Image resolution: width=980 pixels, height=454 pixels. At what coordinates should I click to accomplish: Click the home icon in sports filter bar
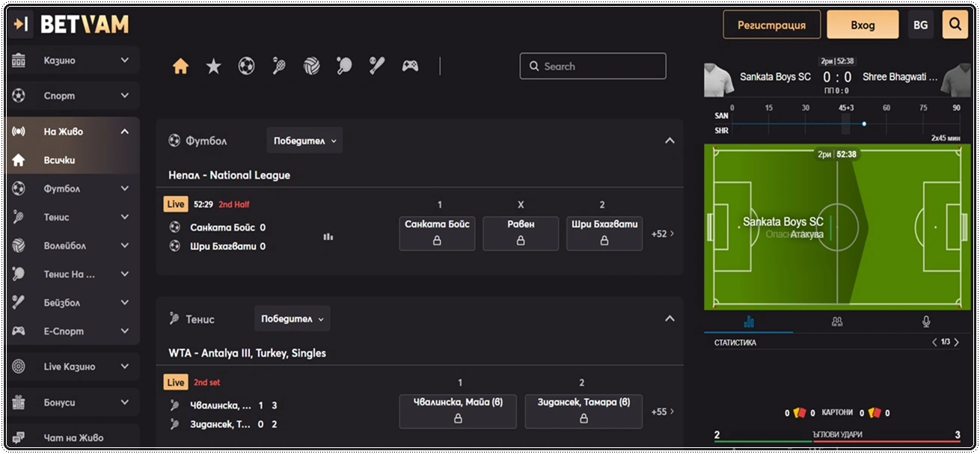point(180,67)
